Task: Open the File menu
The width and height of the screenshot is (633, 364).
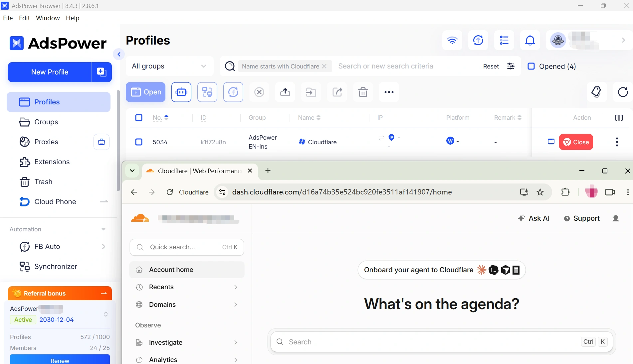Action: point(8,18)
